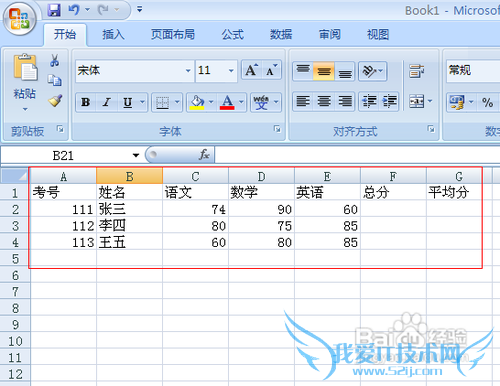The width and height of the screenshot is (500, 386).
Task: Click into the formula bar
Action: tap(357, 155)
